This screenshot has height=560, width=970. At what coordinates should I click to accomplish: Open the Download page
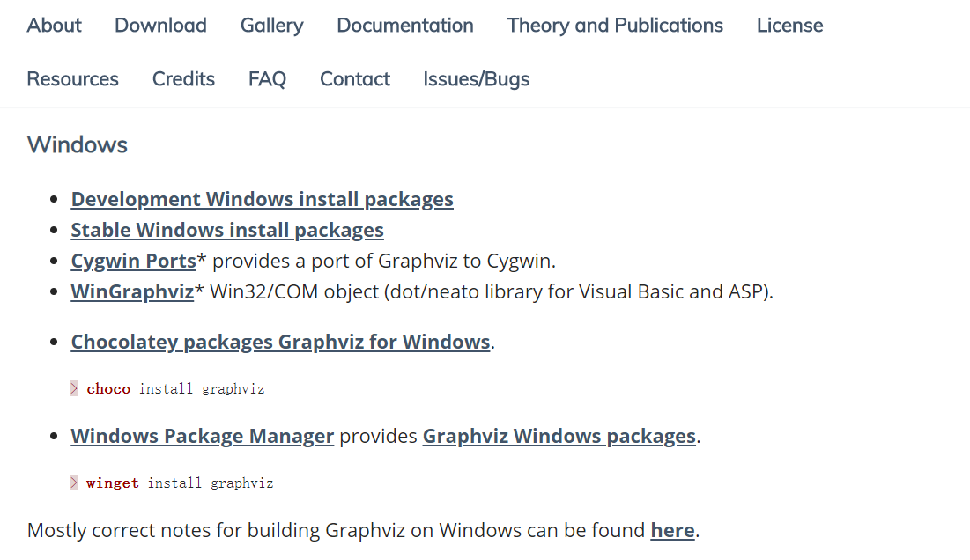(160, 26)
